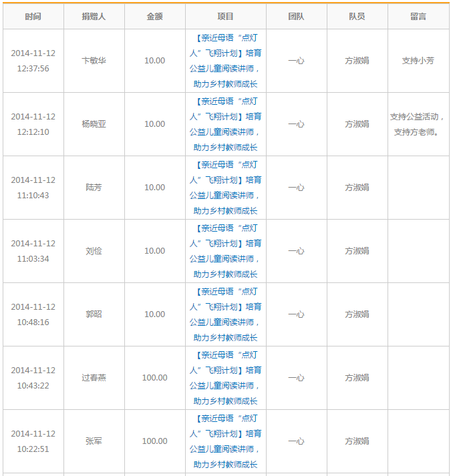
Task: Open project link in 杨晓亚 donation row
Action: click(225, 124)
